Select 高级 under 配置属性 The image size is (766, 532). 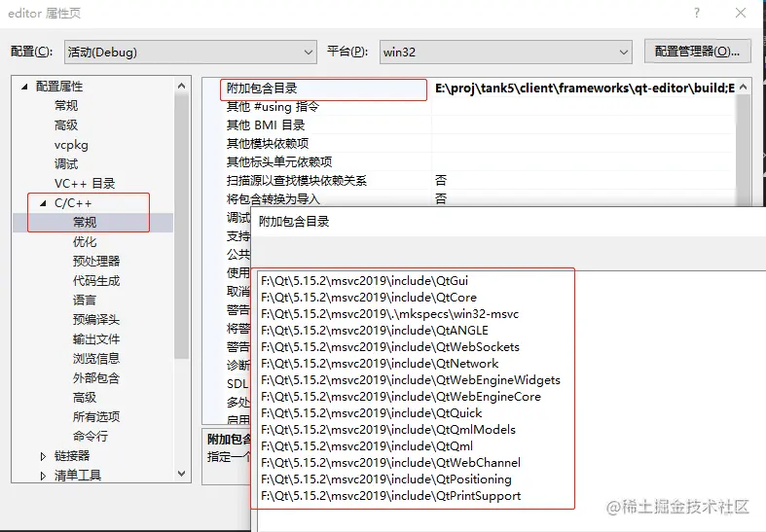point(66,125)
